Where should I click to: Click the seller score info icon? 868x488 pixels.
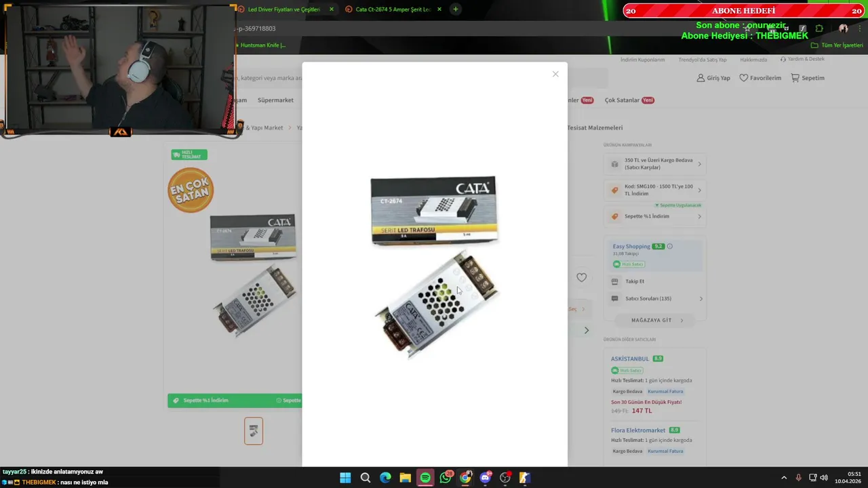tap(670, 247)
